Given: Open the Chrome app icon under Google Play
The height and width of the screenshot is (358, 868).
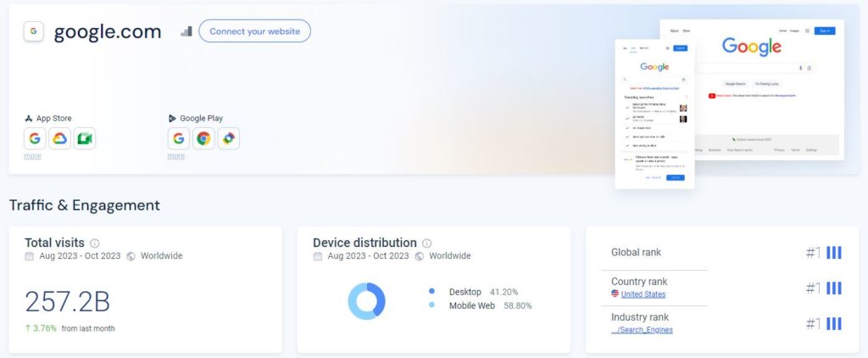Looking at the screenshot, I should point(203,138).
